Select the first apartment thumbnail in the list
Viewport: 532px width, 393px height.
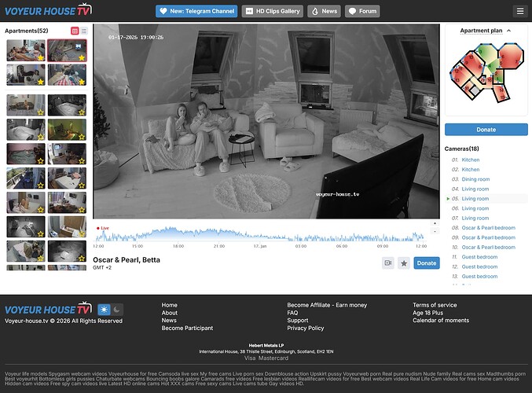pos(26,50)
